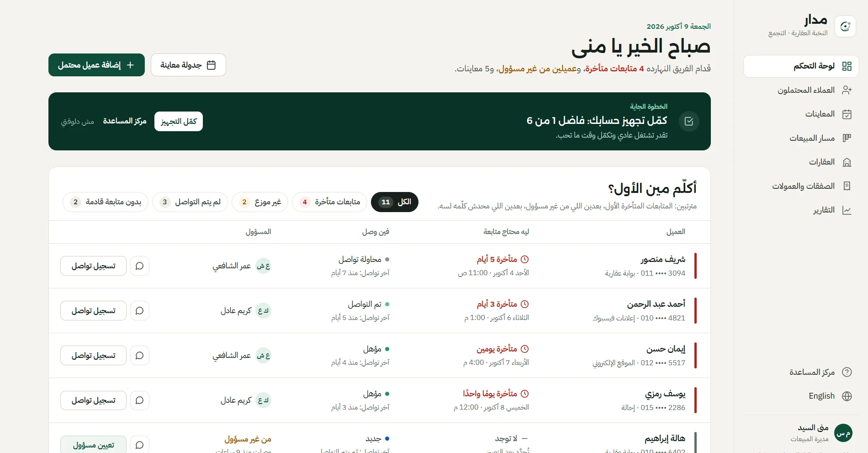
Task: Click checklist icon in setup banner
Action: pyautogui.click(x=689, y=121)
